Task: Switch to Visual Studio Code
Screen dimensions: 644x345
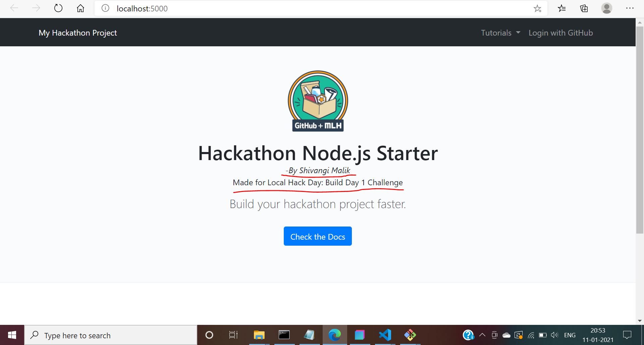Action: point(385,335)
